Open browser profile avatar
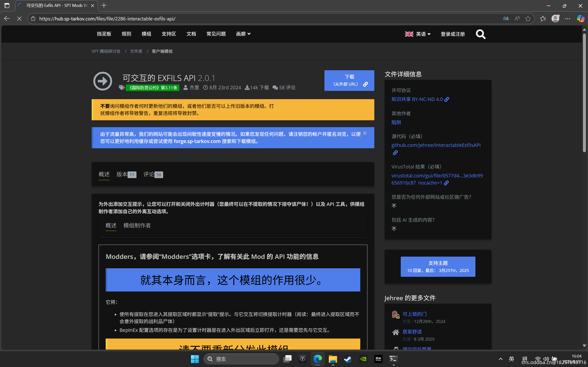588x367 pixels. click(555, 19)
